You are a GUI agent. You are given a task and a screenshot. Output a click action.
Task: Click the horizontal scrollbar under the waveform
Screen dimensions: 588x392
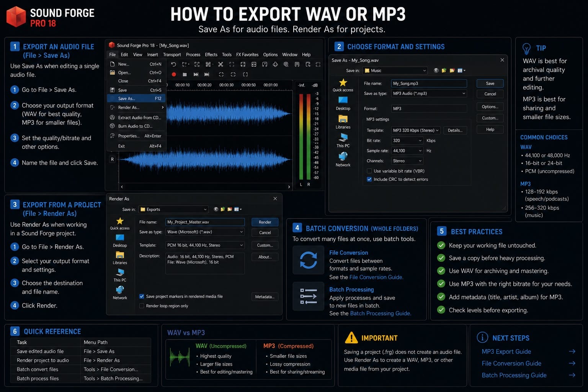[x=205, y=187]
